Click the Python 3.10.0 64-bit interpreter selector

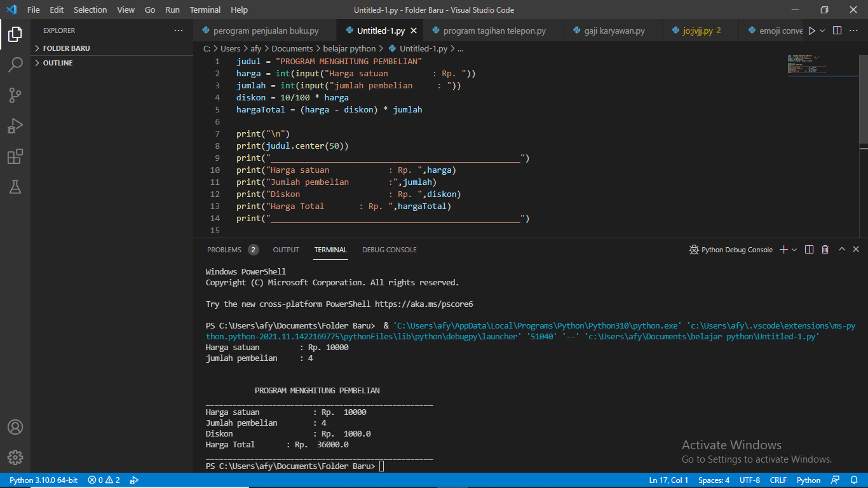tap(43, 480)
